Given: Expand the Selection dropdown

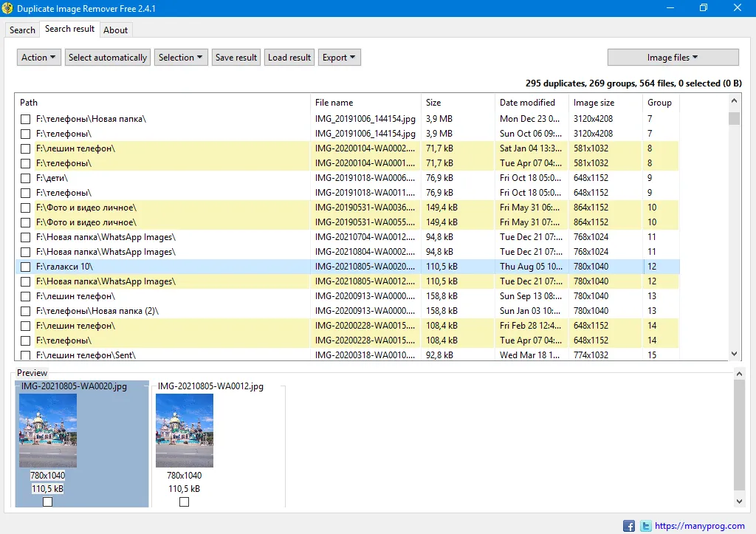Looking at the screenshot, I should (181, 58).
